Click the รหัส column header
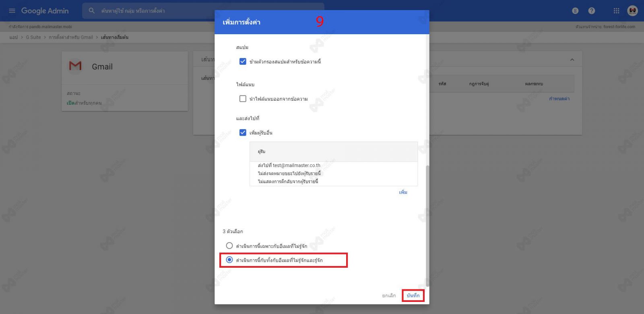644x314 pixels. click(x=442, y=84)
